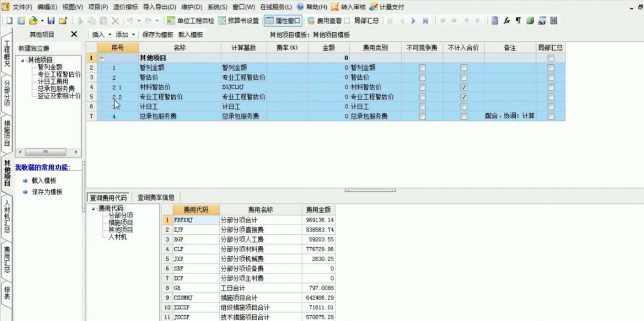Click the 转入审核 icon in menu bar
The image size is (644, 321).
(x=335, y=7)
